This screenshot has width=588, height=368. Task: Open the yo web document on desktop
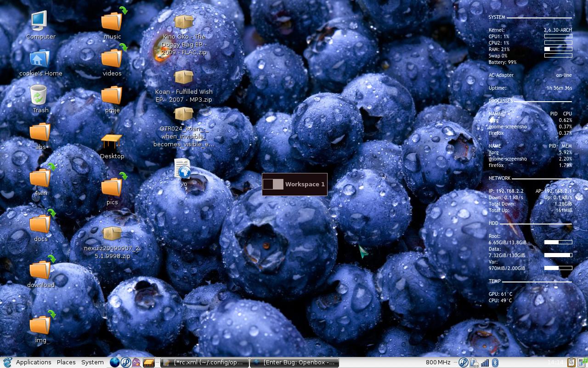tap(183, 169)
